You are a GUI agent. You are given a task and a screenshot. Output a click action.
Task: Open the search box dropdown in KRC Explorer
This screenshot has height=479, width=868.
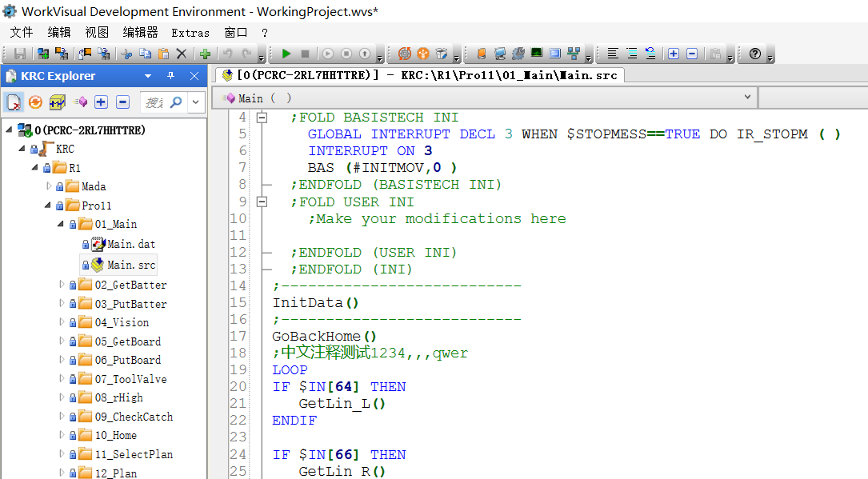[x=195, y=102]
